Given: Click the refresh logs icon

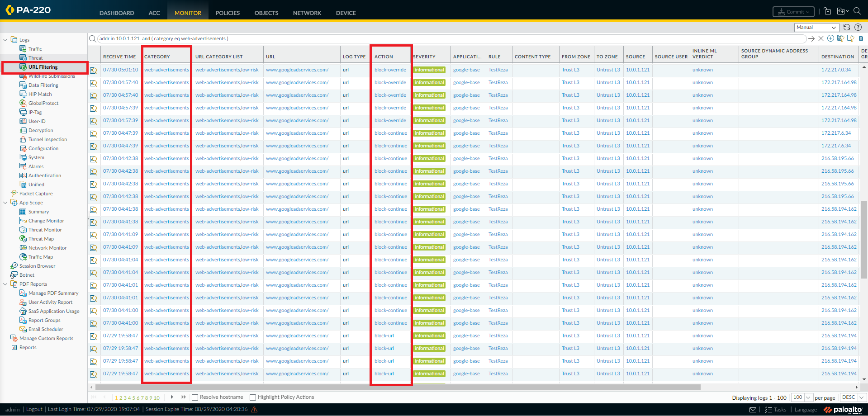Looking at the screenshot, I should (847, 27).
